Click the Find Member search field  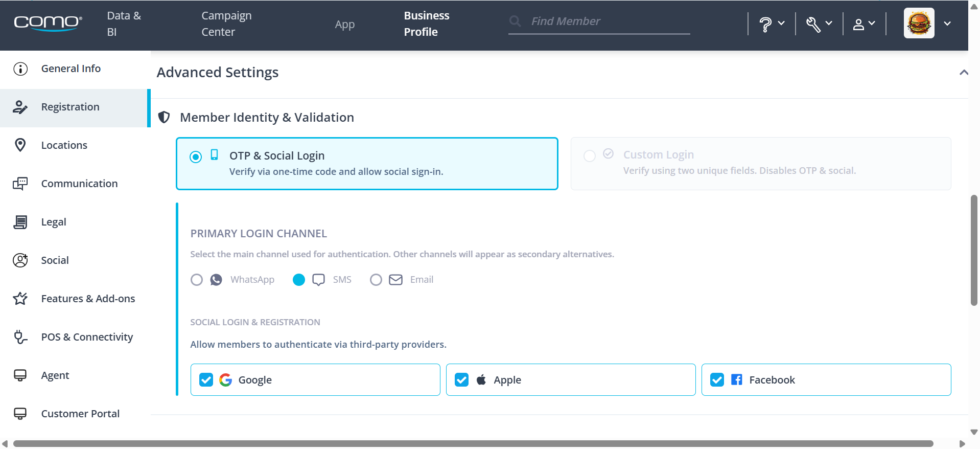(599, 21)
